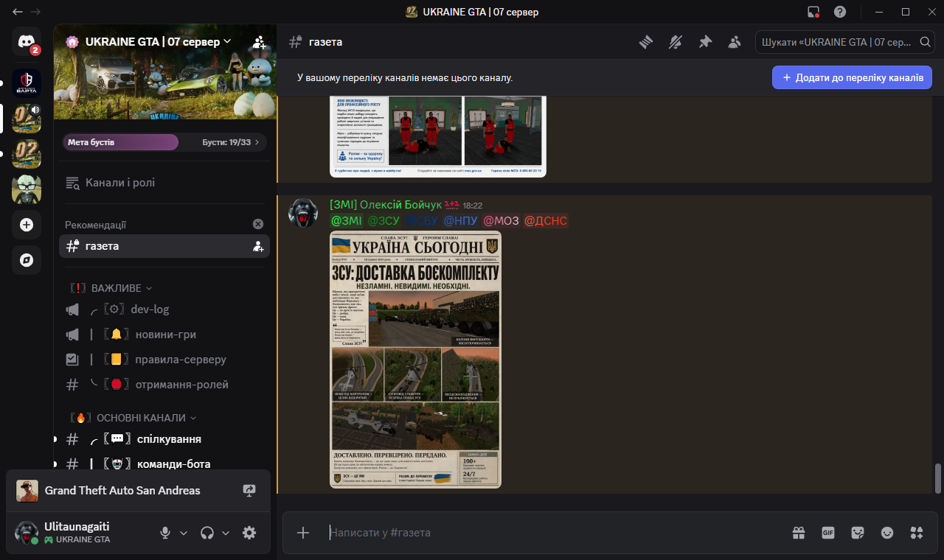Create invite for газета channel

coord(258,246)
